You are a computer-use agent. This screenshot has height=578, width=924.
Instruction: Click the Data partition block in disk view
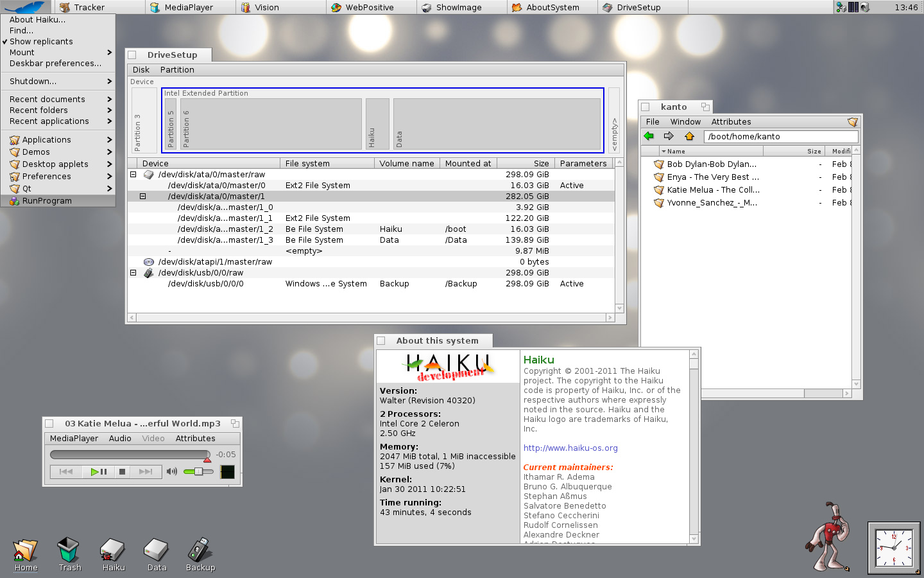497,123
